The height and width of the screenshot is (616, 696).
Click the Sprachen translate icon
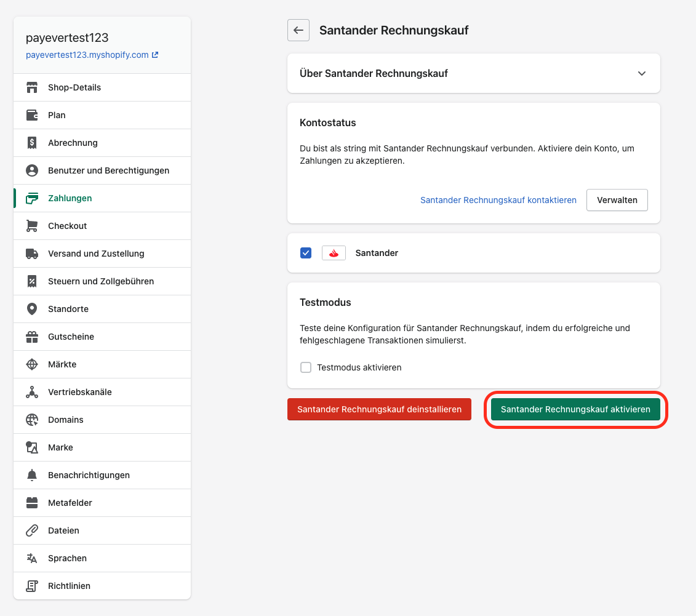pos(32,558)
